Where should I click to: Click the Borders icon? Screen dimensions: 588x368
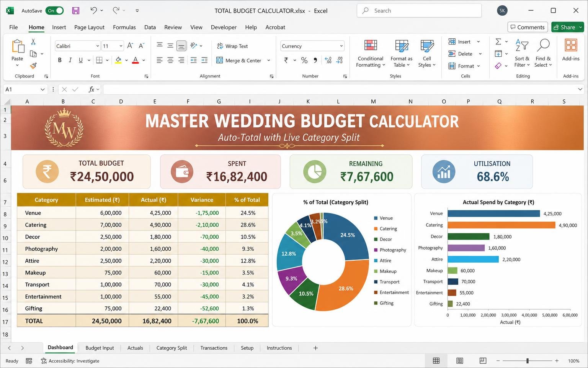tap(99, 60)
